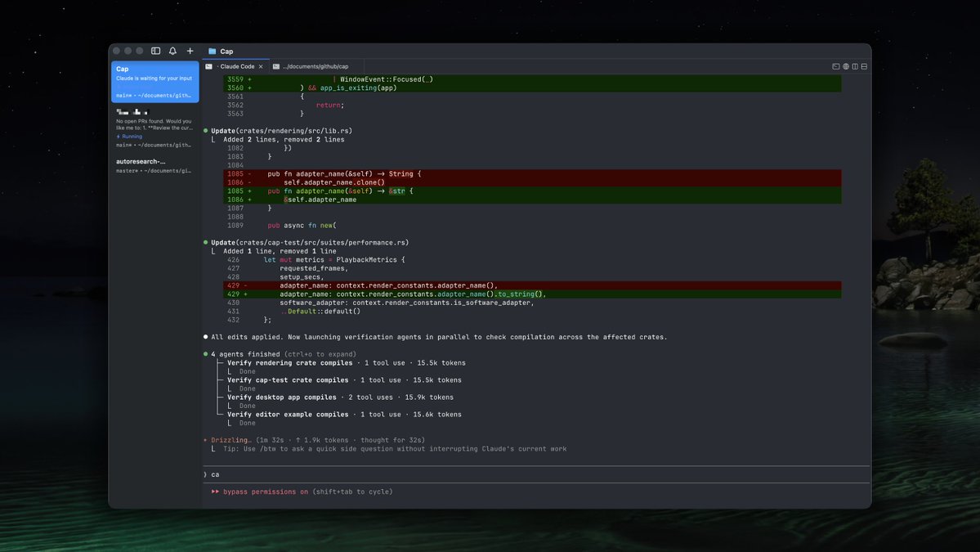Image resolution: width=980 pixels, height=552 pixels.
Task: Click Update(crates/cap-test/src/suites/performance.rs) heading
Action: pyautogui.click(x=310, y=243)
